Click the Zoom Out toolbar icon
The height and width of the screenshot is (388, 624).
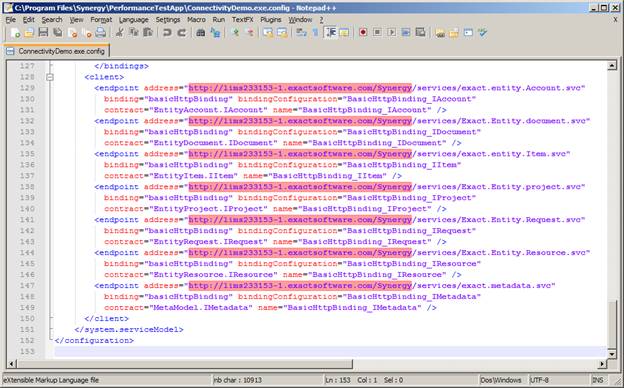click(x=250, y=33)
